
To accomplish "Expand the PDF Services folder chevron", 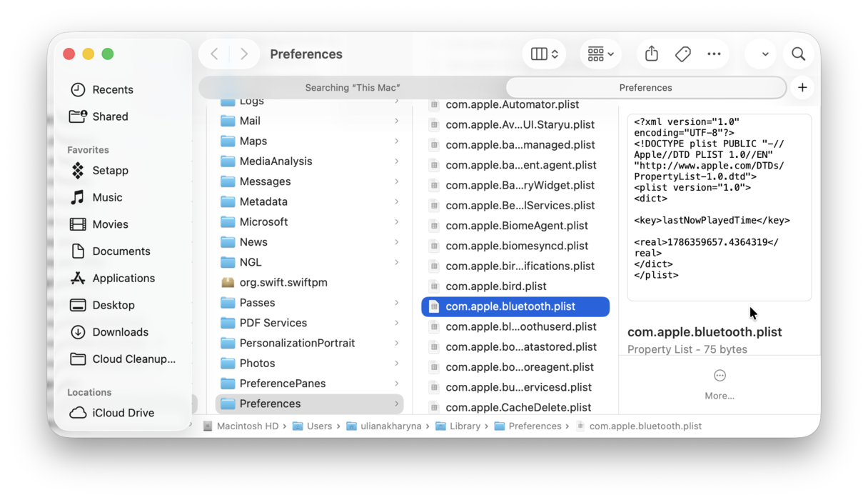I will (x=397, y=323).
